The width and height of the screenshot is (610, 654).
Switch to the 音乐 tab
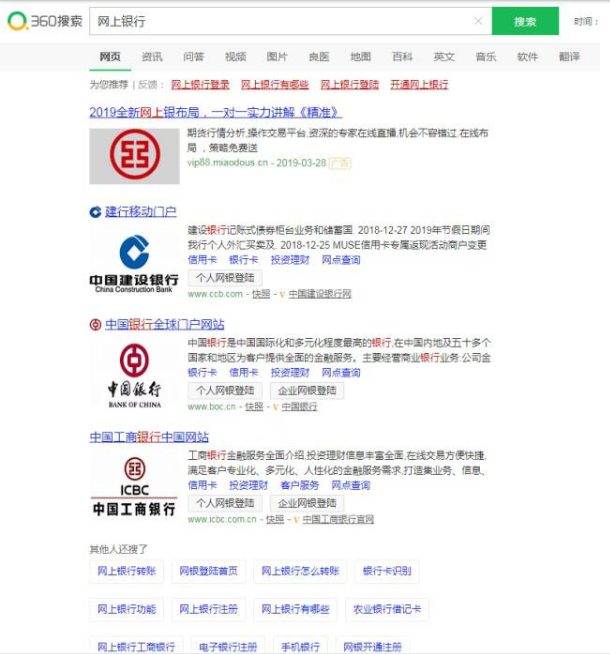[486, 57]
